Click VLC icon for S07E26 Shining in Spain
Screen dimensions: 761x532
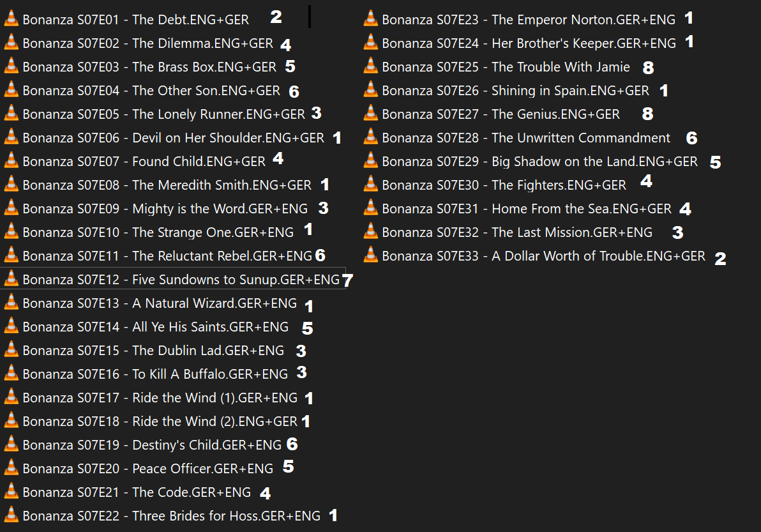coord(371,90)
